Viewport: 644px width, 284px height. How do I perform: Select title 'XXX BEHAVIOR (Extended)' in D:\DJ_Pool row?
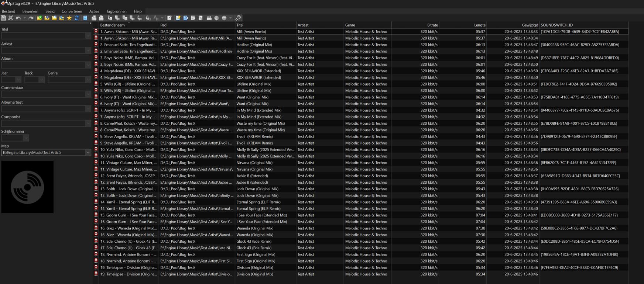click(x=258, y=71)
